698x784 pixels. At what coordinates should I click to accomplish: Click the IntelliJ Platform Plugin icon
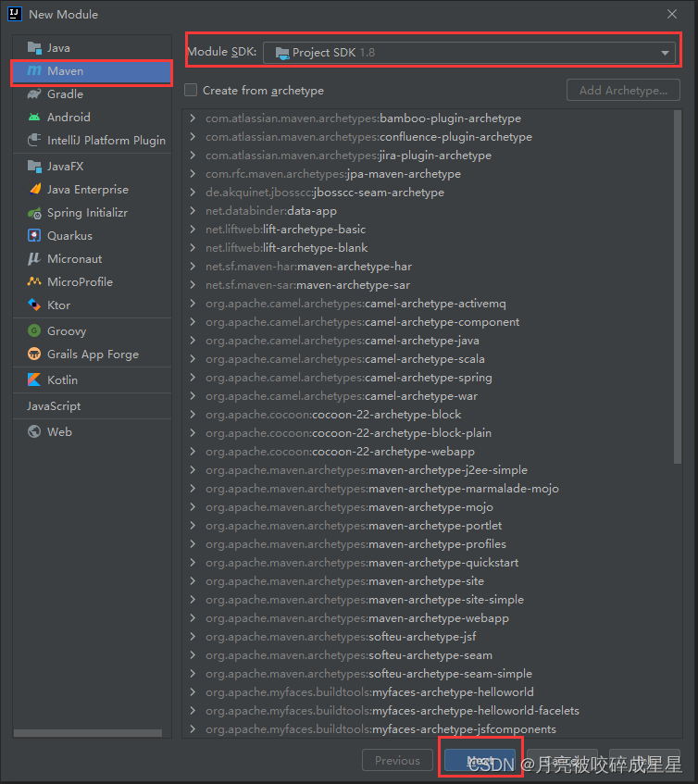(34, 140)
